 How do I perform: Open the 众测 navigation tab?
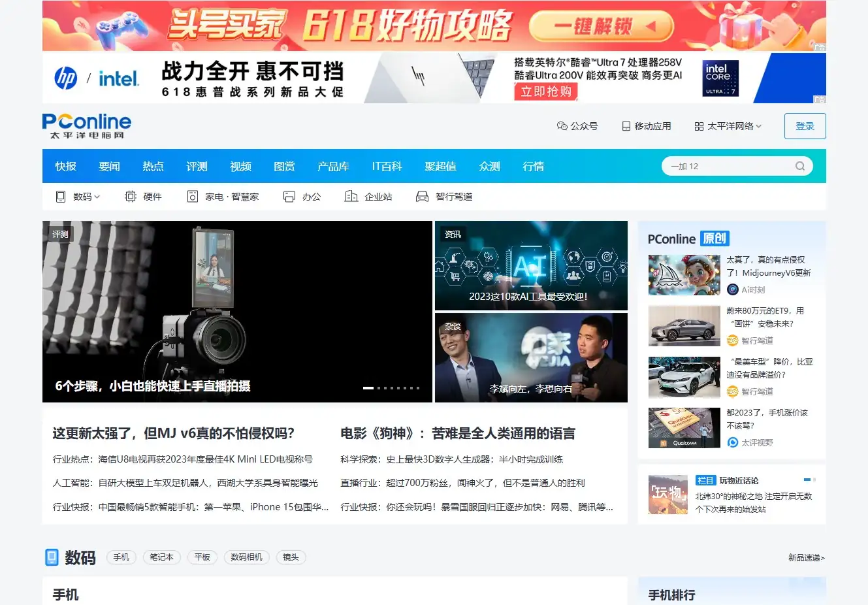489,167
